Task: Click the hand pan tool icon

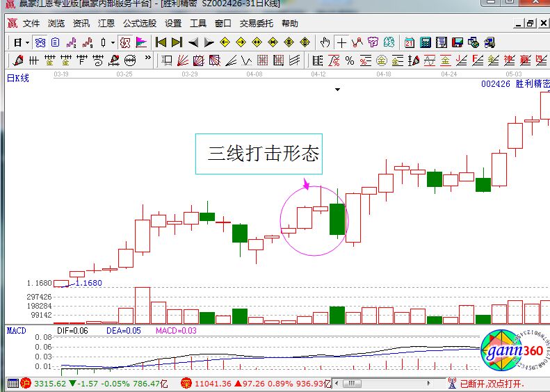Action: (325, 42)
